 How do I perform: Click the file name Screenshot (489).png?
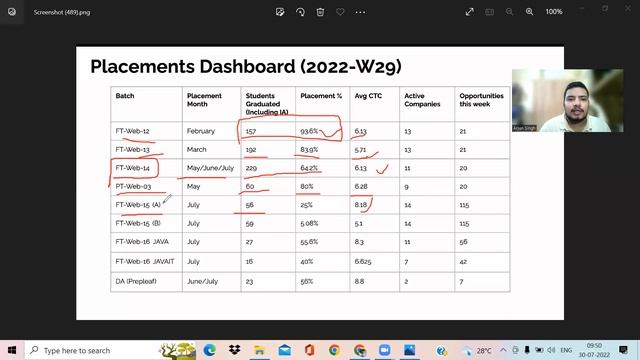[x=62, y=12]
